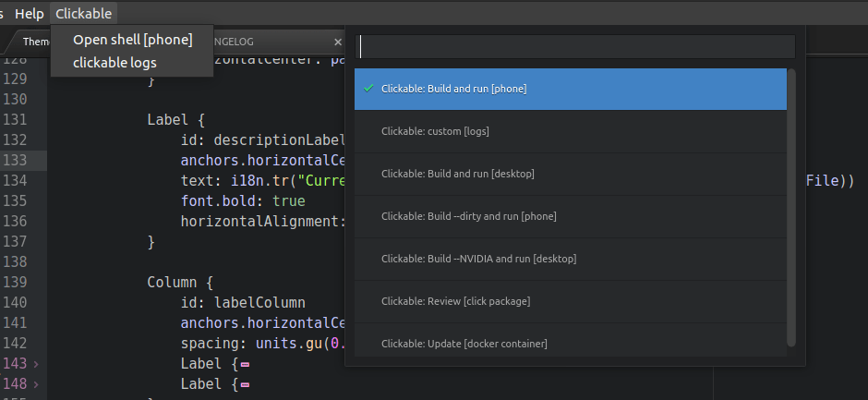Viewport: 868px width, 400px height.
Task: Click "id: descriptionLabel" code line
Action: tap(263, 139)
